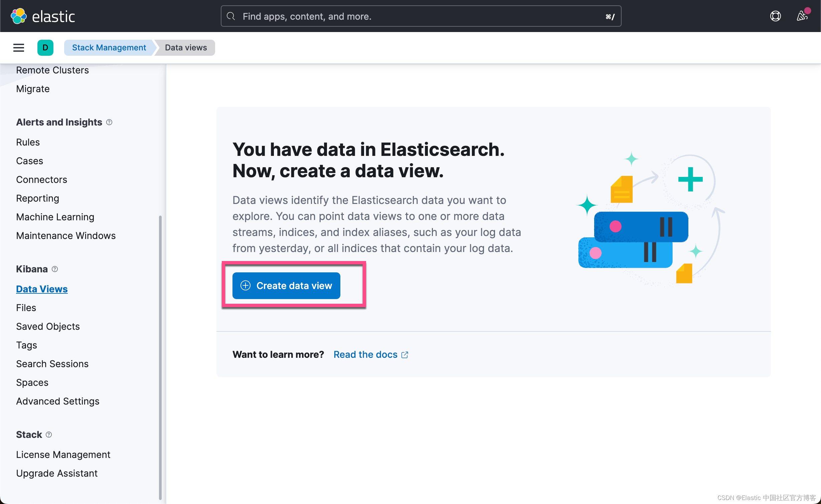The height and width of the screenshot is (504, 821).
Task: Open the Machine Learning settings page
Action: pos(55,217)
